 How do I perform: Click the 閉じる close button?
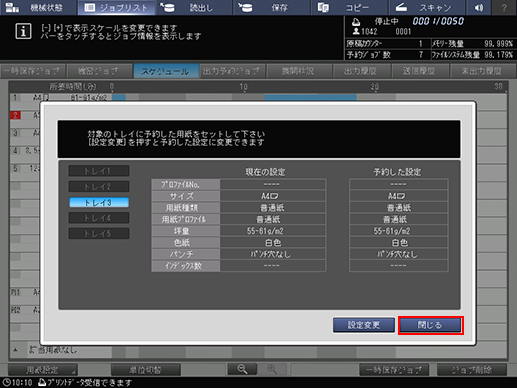pyautogui.click(x=430, y=325)
